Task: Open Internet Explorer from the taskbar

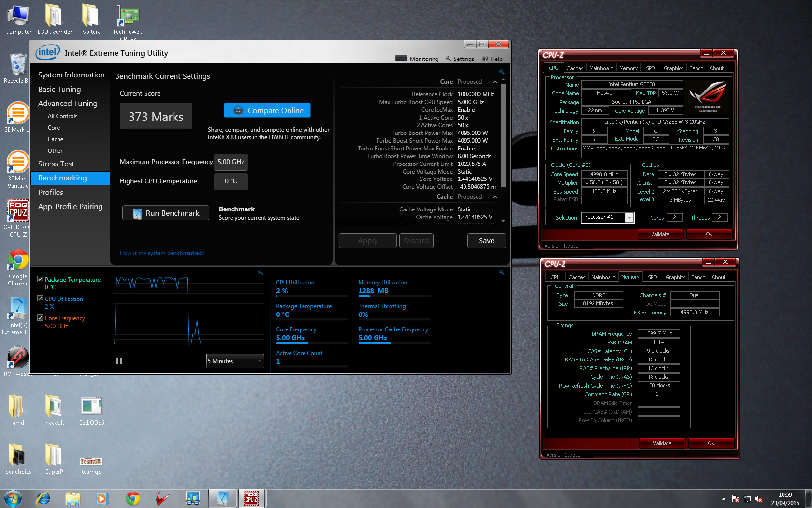Action: pyautogui.click(x=43, y=498)
